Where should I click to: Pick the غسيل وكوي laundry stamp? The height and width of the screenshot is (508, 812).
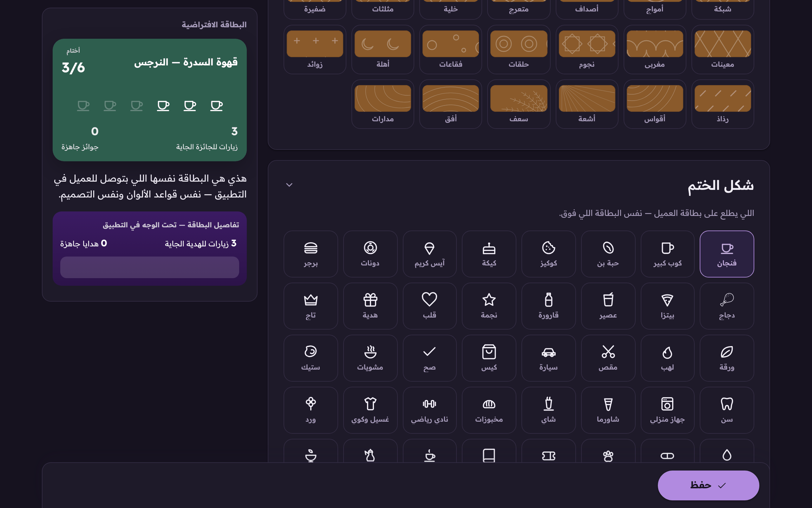370,410
